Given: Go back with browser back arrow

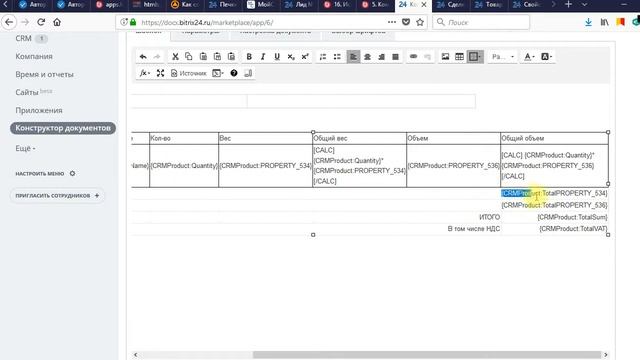Looking at the screenshot, I should click(x=9, y=22).
